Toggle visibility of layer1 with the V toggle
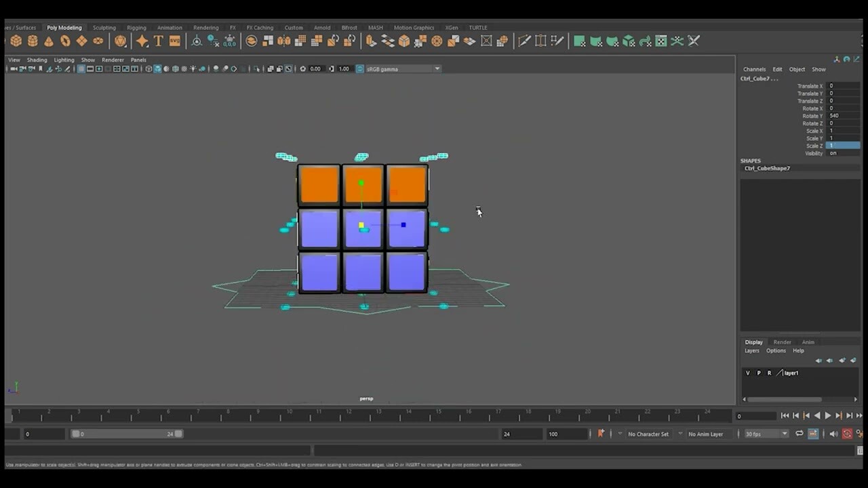The height and width of the screenshot is (488, 868). click(747, 373)
